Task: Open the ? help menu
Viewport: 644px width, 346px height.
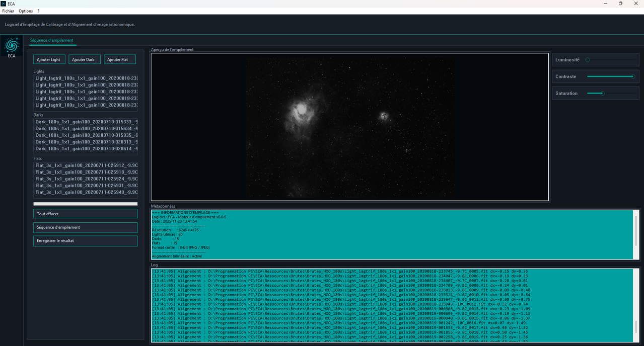Action: [38, 11]
